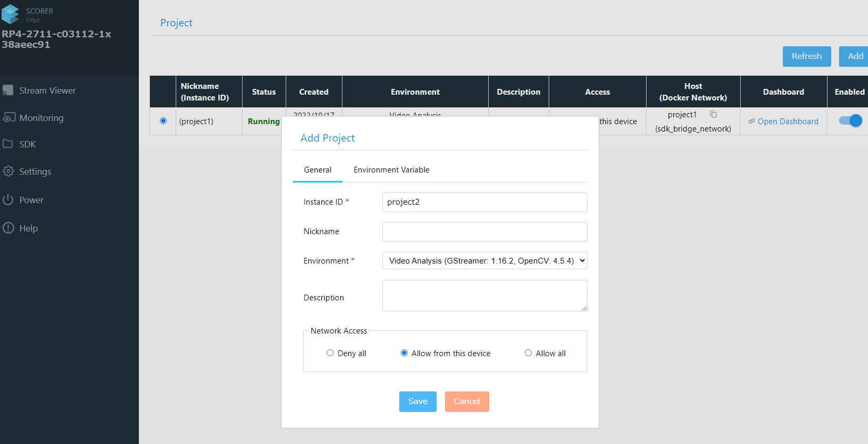The height and width of the screenshot is (444, 868).
Task: Open Help via exclamation icon
Action: pyautogui.click(x=8, y=228)
